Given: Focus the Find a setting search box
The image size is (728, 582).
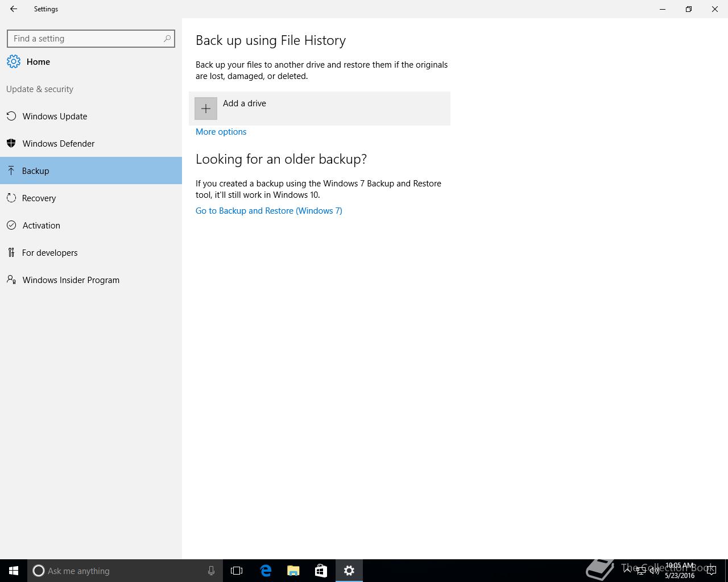Looking at the screenshot, I should point(91,39).
